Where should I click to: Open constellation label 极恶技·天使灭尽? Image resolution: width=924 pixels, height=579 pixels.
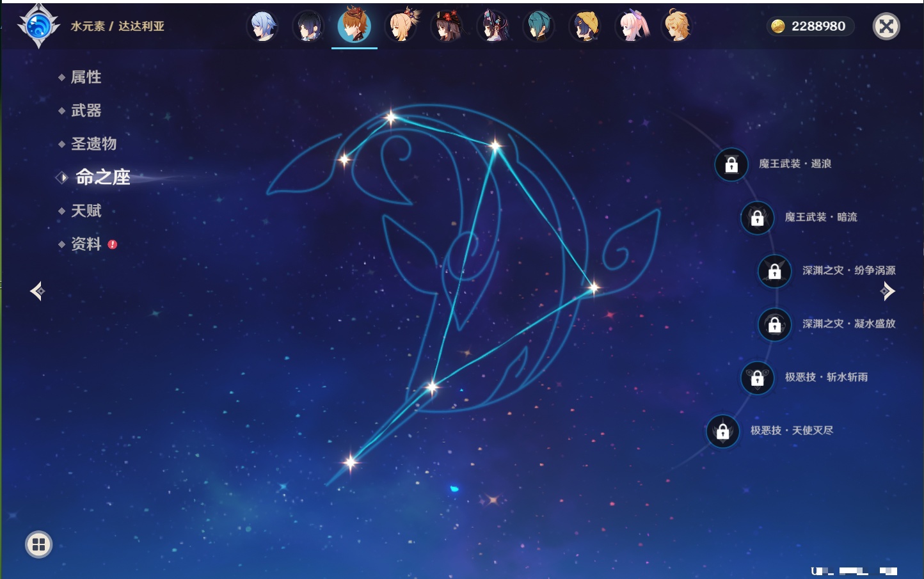click(792, 430)
